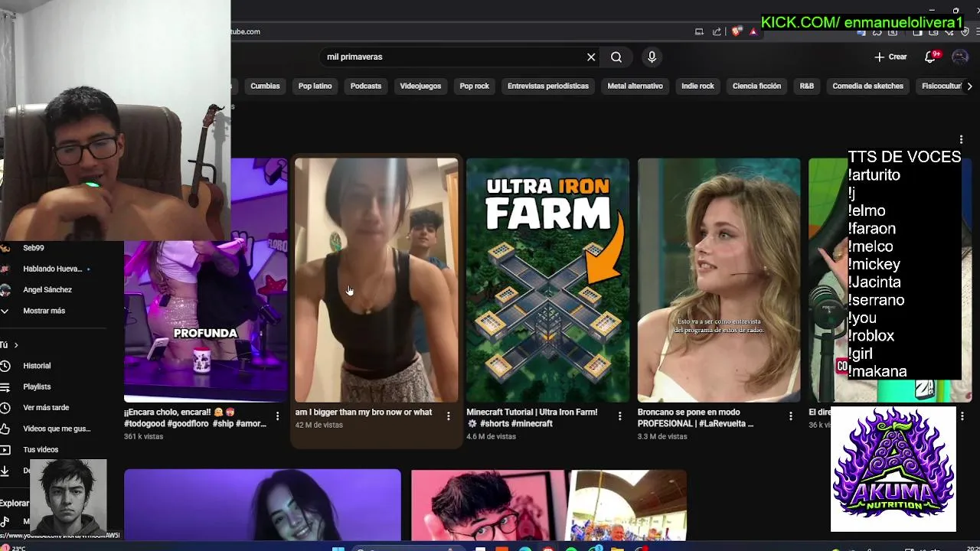980x551 pixels.
Task: Select the Entrevistas periodísticas chip
Action: pos(548,86)
